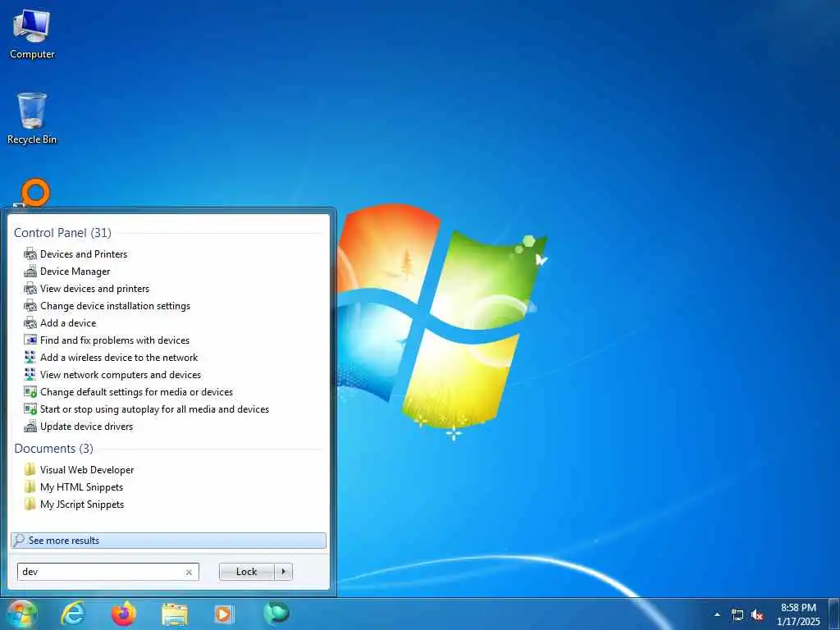This screenshot has width=840, height=630.
Task: Click the magnifier icon in See more results
Action: click(20, 540)
